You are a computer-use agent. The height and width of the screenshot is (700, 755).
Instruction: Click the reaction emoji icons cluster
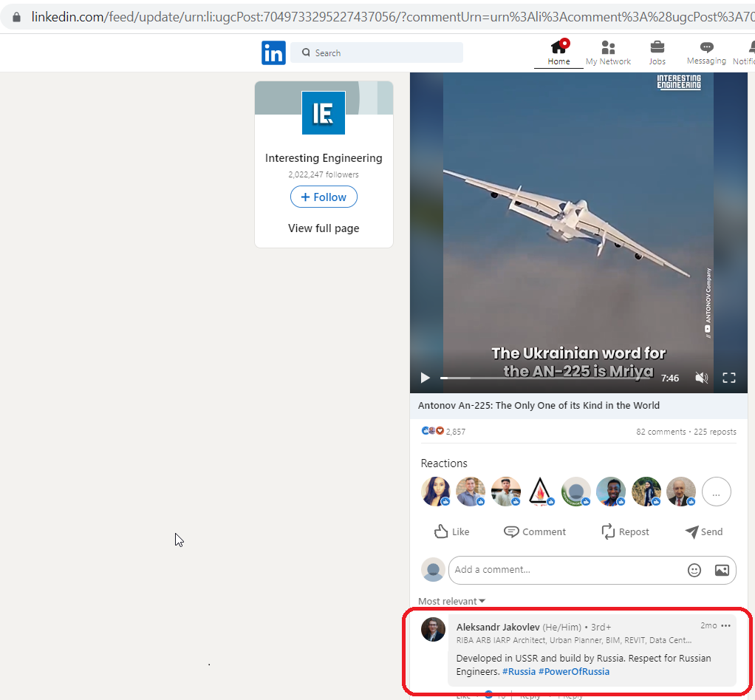(x=432, y=431)
